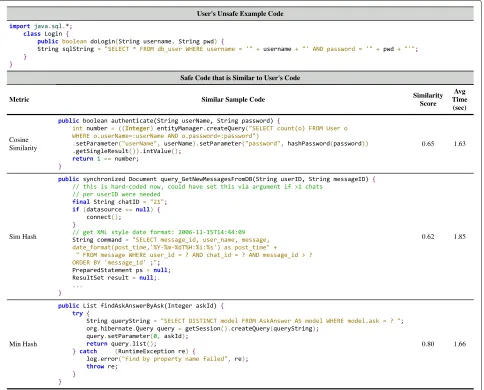Select the "Sim Hash" metric cell
The height and width of the screenshot is (390, 484).
[x=23, y=236]
